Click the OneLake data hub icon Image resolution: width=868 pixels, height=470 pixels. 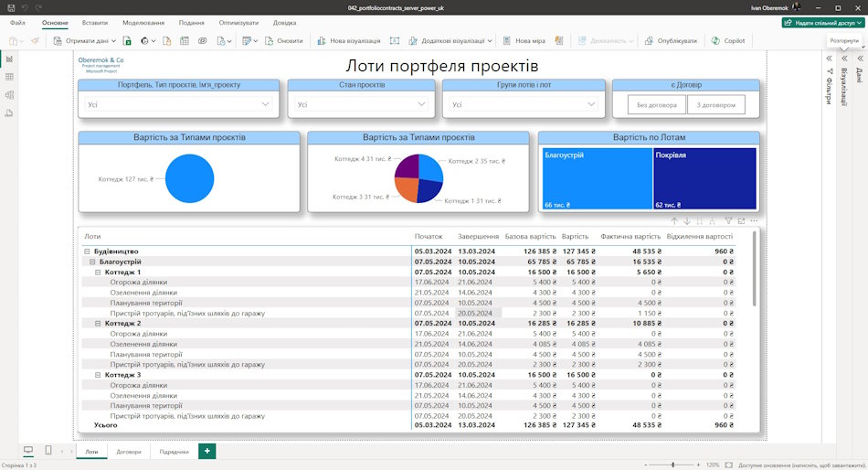click(x=145, y=41)
